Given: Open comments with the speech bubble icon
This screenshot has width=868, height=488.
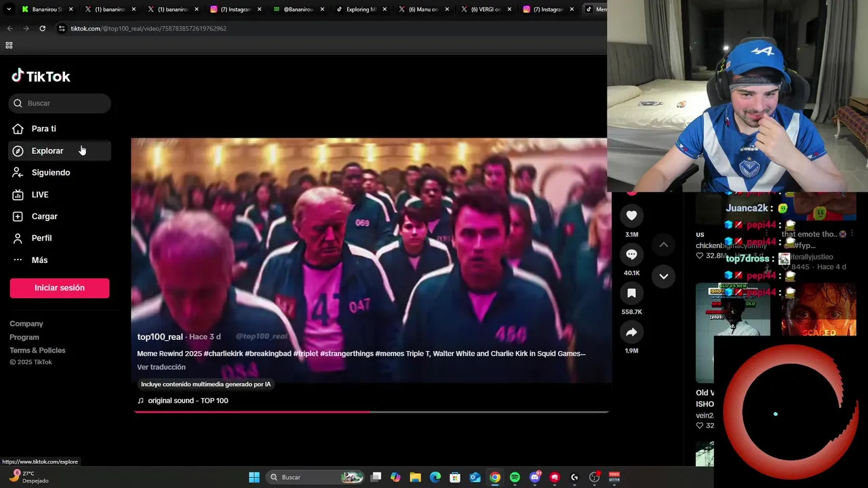Looking at the screenshot, I should (631, 254).
